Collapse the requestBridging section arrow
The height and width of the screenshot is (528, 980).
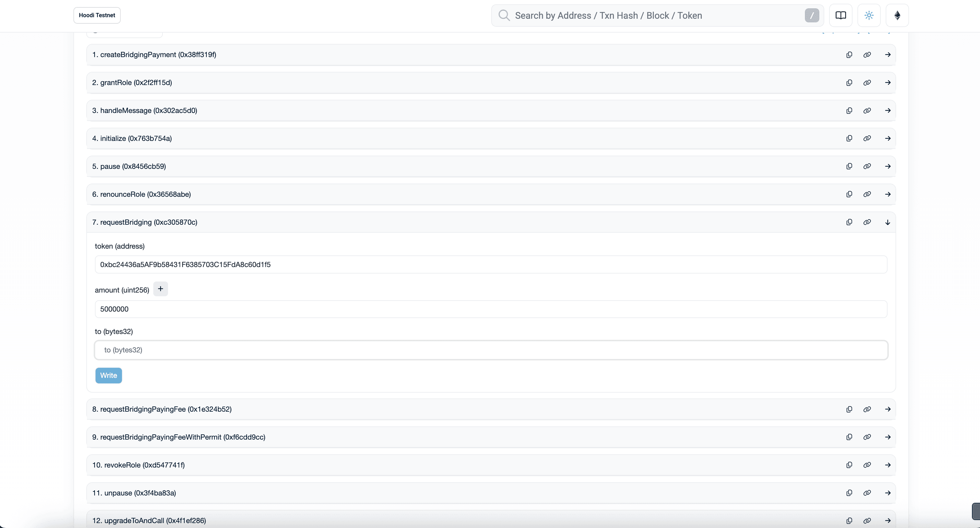coord(888,222)
